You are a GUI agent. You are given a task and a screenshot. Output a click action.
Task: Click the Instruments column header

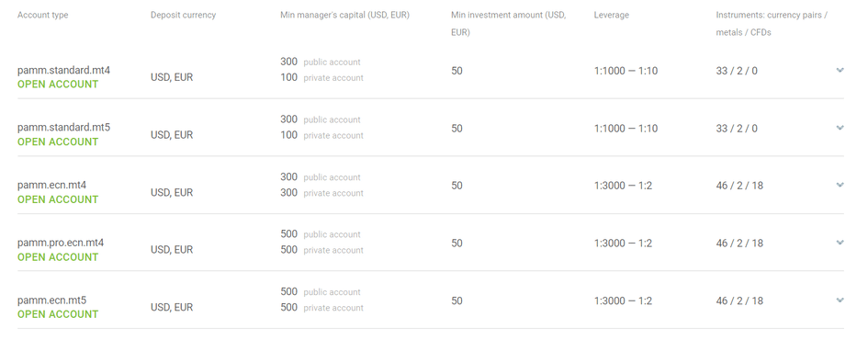pyautogui.click(x=772, y=23)
